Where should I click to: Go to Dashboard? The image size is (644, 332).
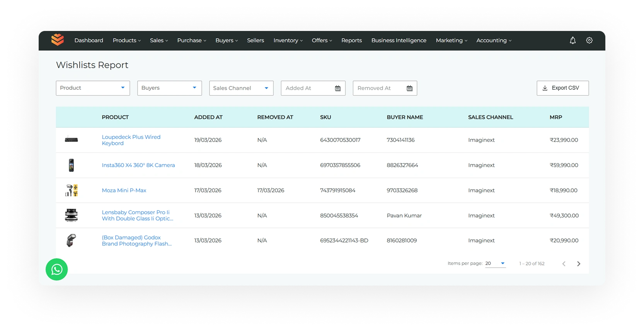(89, 40)
